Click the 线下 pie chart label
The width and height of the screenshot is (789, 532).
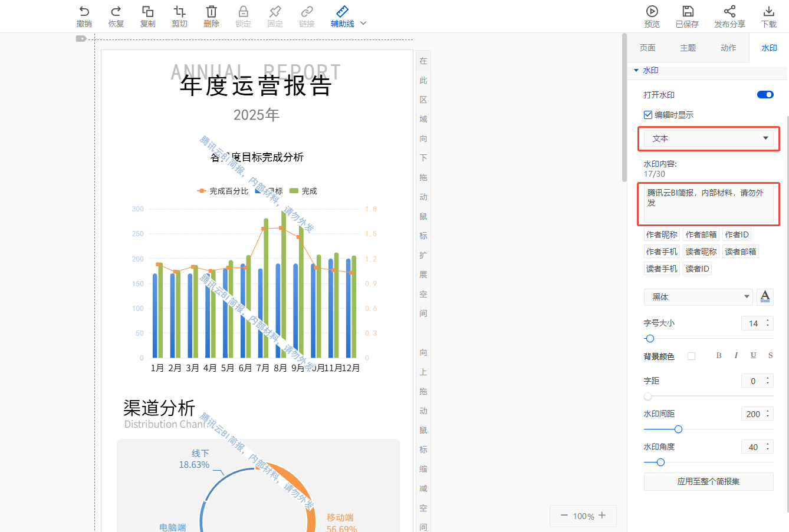tap(200, 453)
